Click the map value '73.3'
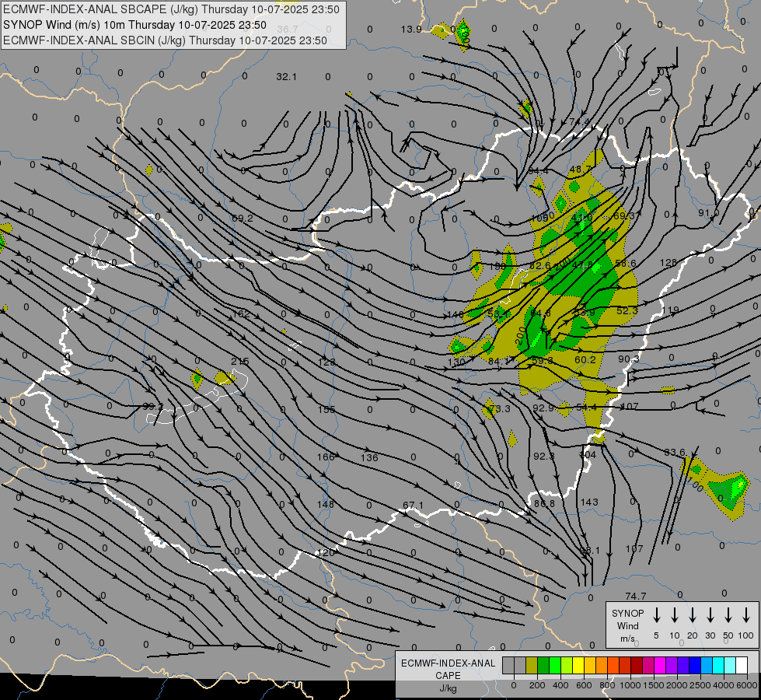The image size is (761, 700). (499, 408)
